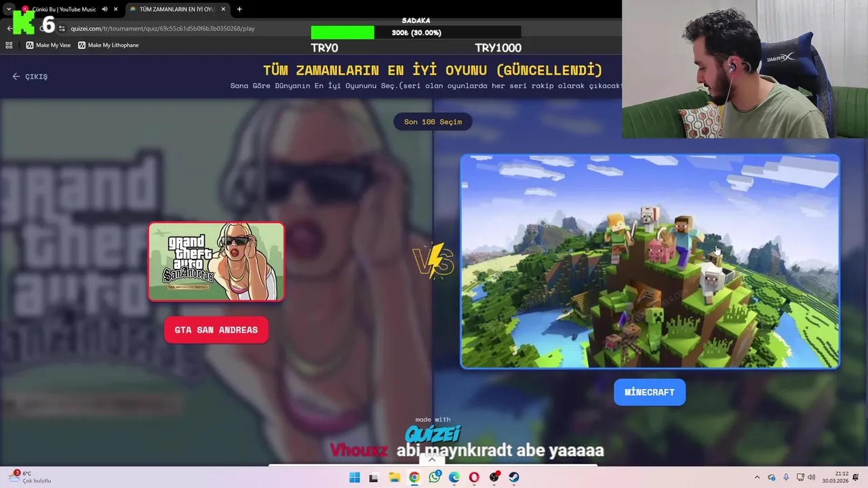Open the network status tray icon
The height and width of the screenshot is (488, 868).
point(800,478)
